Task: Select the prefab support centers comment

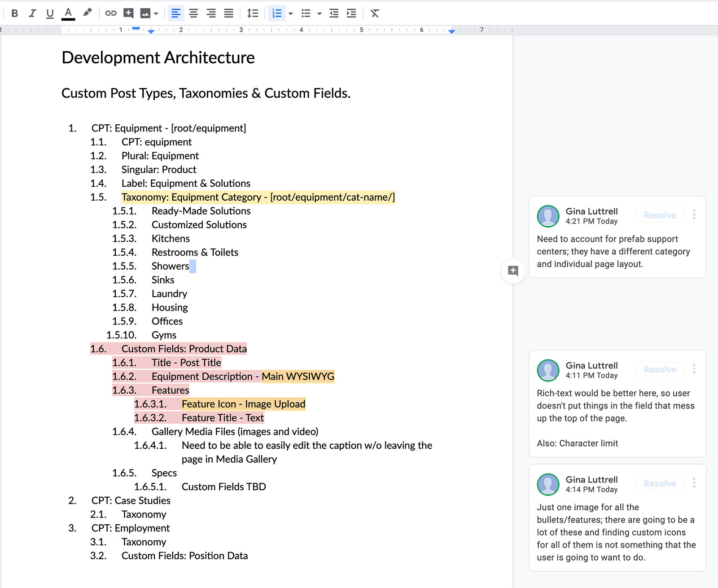Action: point(613,251)
